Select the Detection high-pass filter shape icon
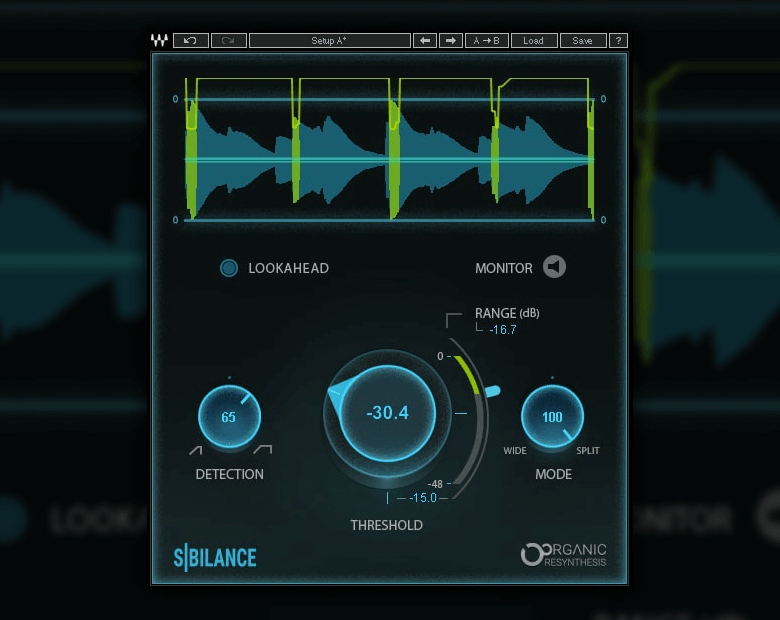Viewport: 780px width, 620px height. tap(195, 450)
